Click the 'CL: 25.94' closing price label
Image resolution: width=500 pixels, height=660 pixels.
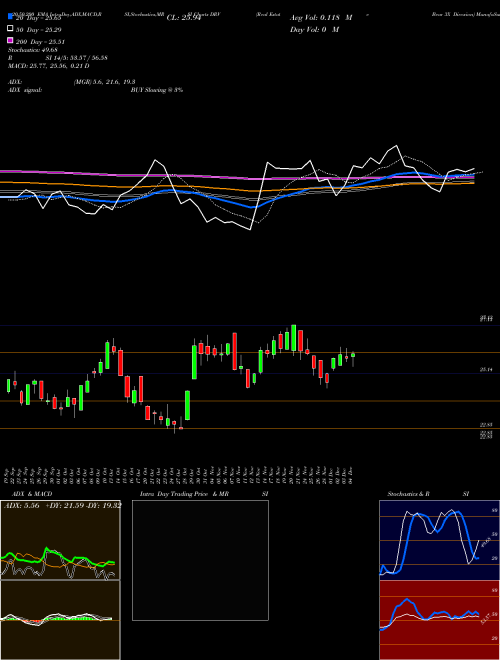pos(183,18)
